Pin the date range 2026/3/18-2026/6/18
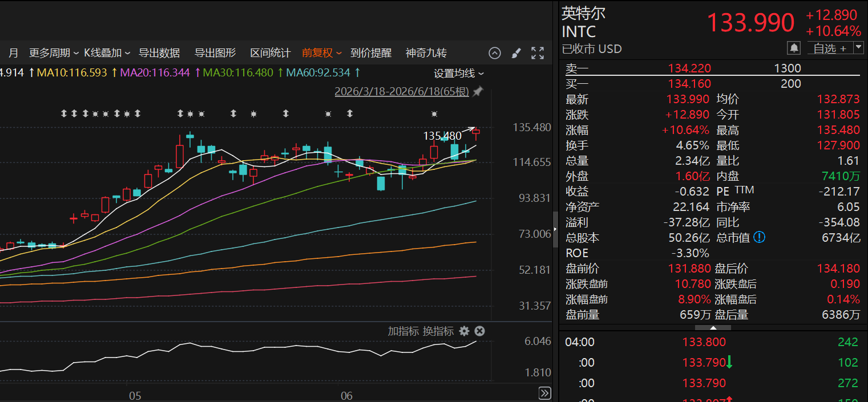The image size is (868, 402). pyautogui.click(x=478, y=91)
